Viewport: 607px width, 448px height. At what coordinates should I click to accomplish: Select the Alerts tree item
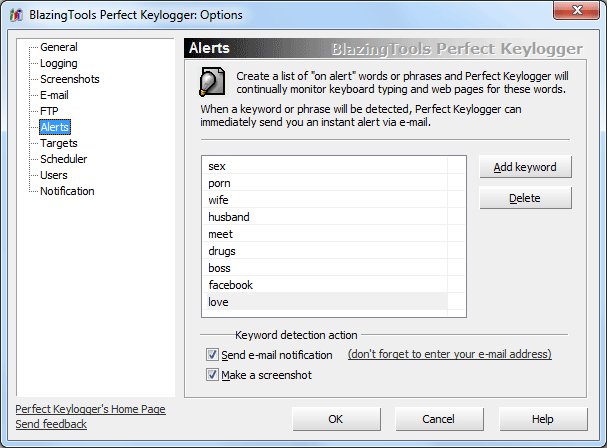55,127
